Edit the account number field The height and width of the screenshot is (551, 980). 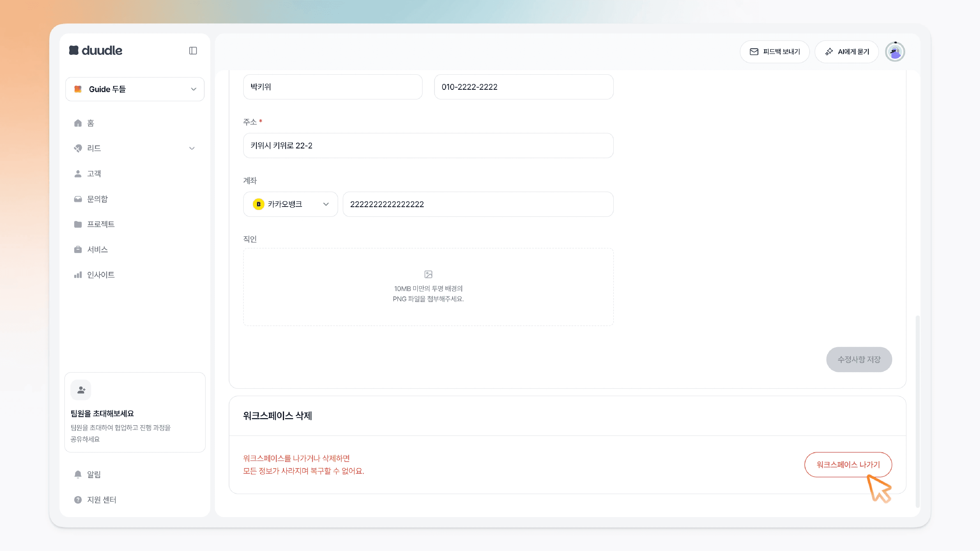click(x=478, y=204)
